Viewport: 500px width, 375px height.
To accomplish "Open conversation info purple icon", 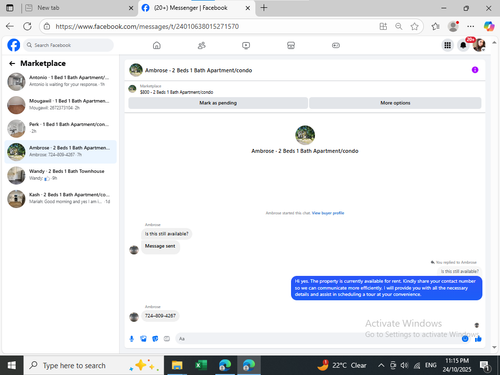I will click(x=475, y=70).
